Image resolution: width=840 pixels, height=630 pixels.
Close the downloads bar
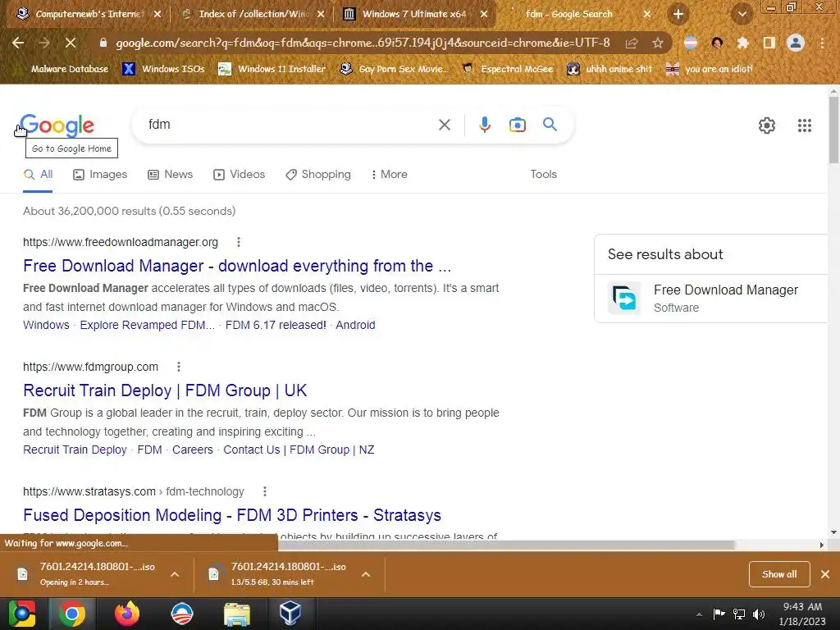(825, 574)
